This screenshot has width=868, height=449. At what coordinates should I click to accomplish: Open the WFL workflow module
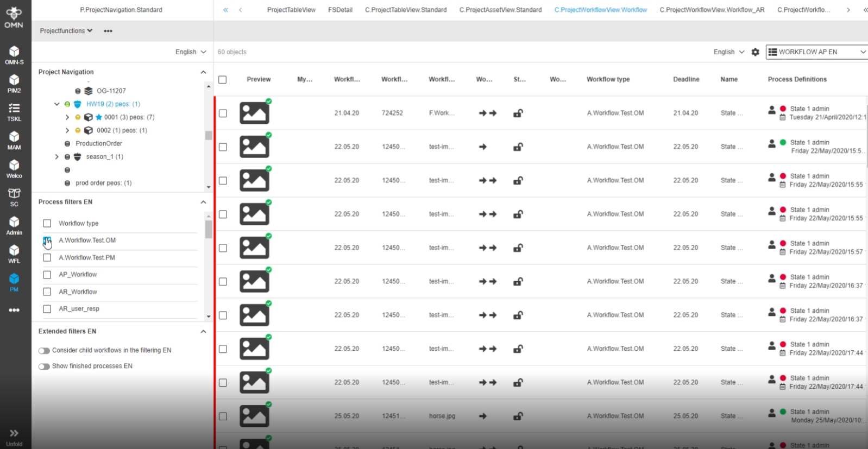14,254
